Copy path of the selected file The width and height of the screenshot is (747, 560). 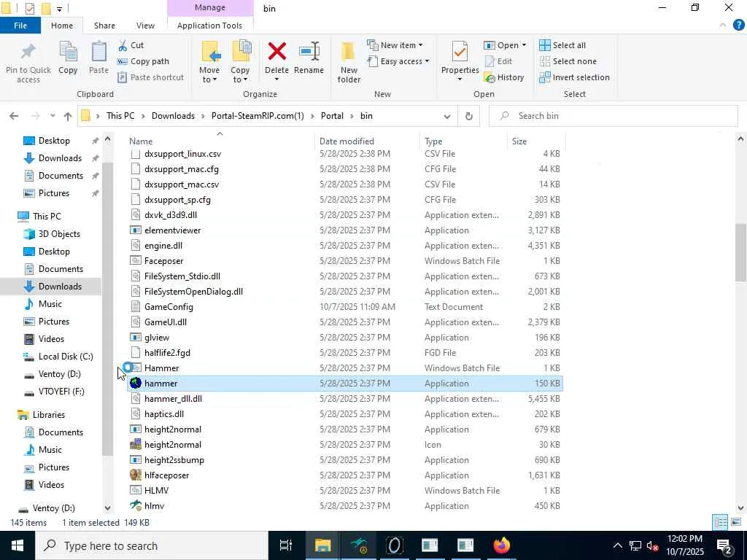(x=143, y=61)
